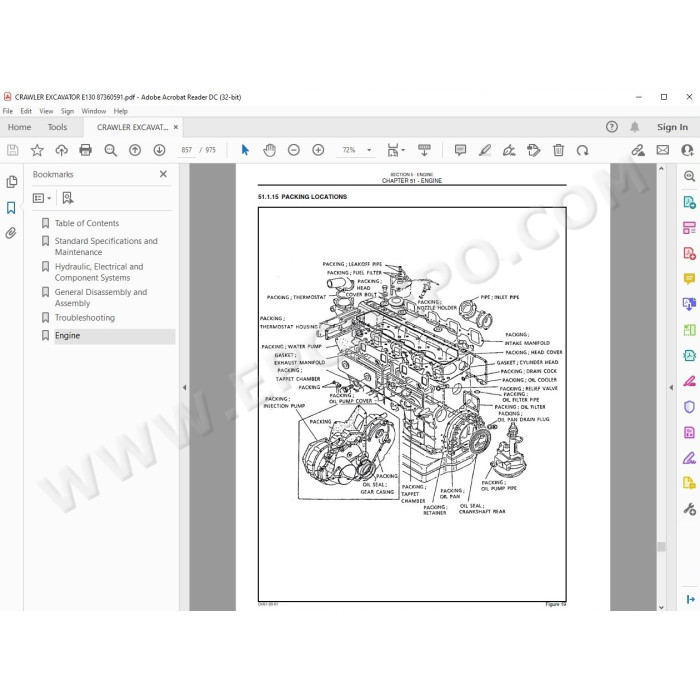
Task: Select the arrow Selection tool
Action: tap(245, 150)
